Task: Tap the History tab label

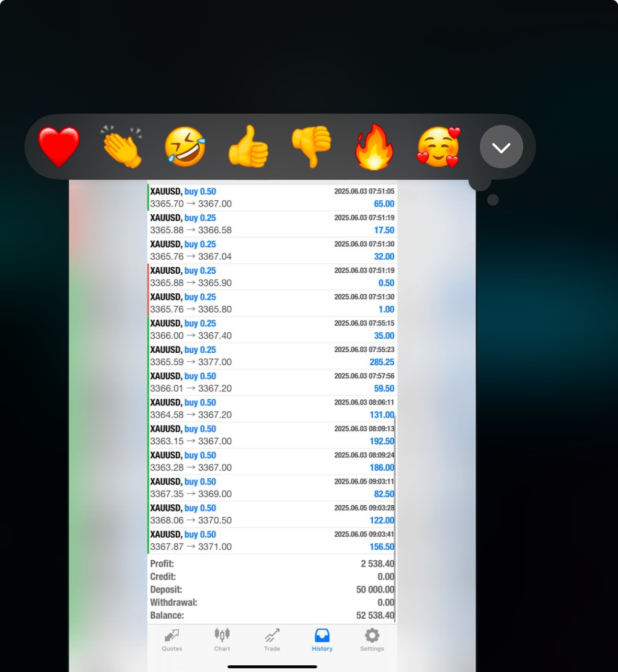Action: [x=322, y=649]
